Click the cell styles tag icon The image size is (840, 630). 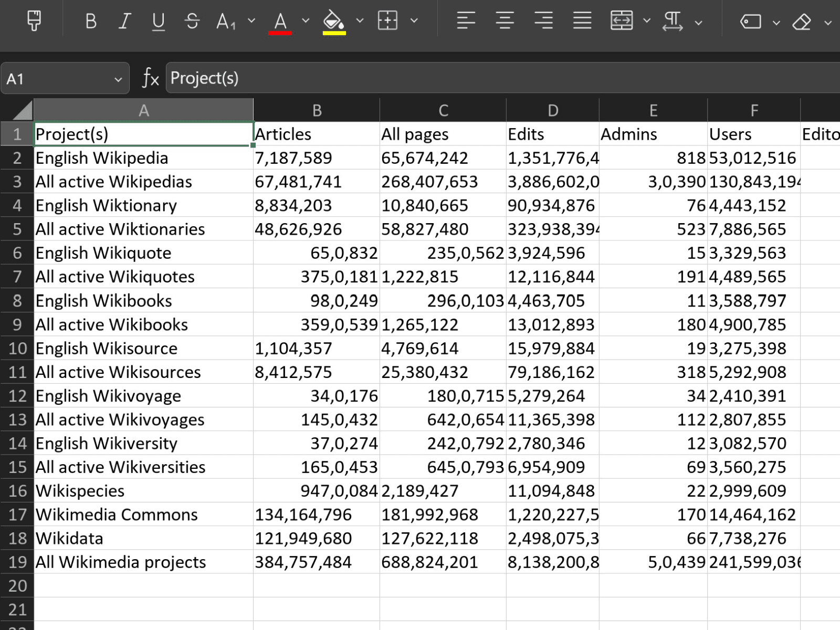(751, 22)
